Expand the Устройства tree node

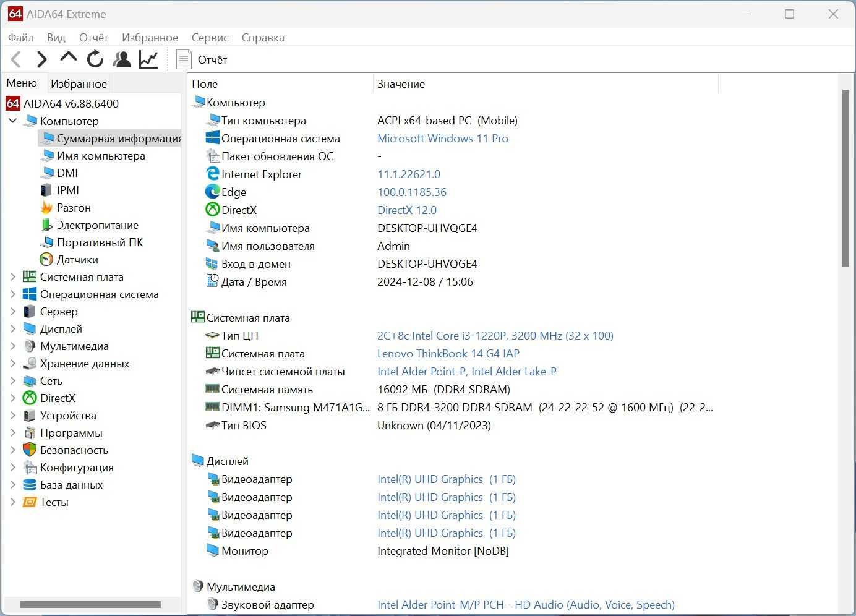click(x=12, y=416)
